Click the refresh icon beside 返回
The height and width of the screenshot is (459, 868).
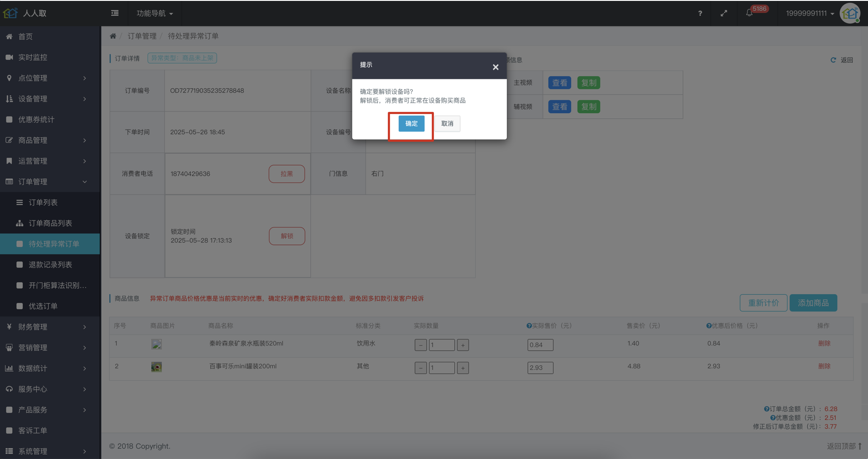tap(833, 60)
